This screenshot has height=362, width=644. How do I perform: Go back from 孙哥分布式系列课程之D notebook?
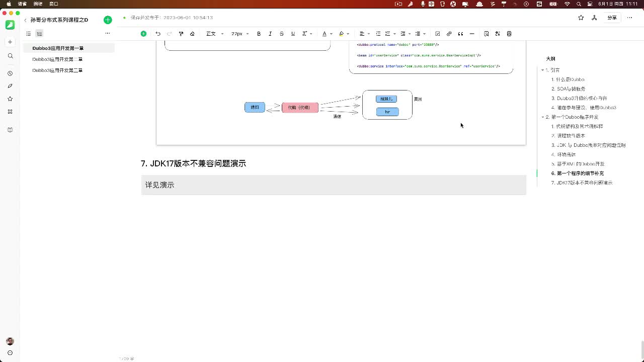pos(25,20)
